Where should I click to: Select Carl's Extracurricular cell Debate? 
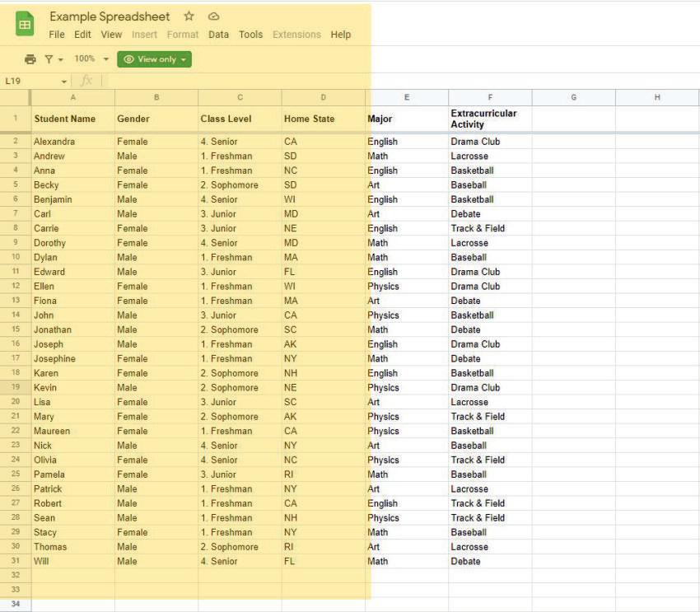(490, 214)
